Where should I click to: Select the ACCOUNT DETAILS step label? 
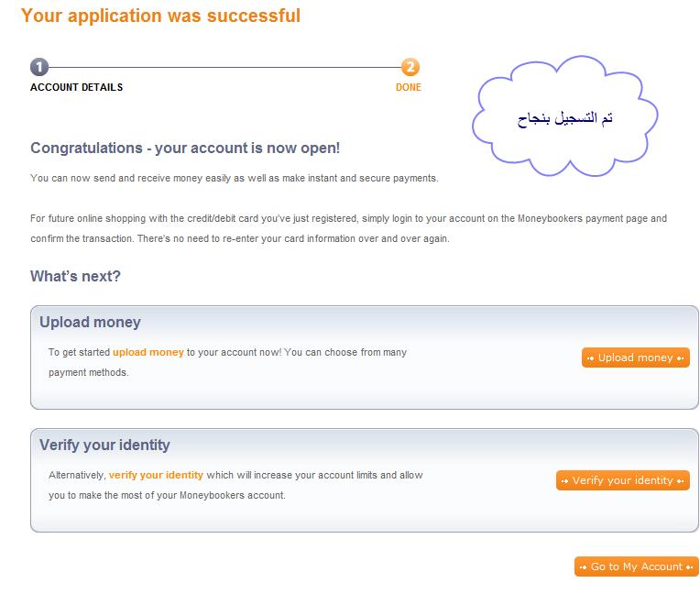coord(76,88)
